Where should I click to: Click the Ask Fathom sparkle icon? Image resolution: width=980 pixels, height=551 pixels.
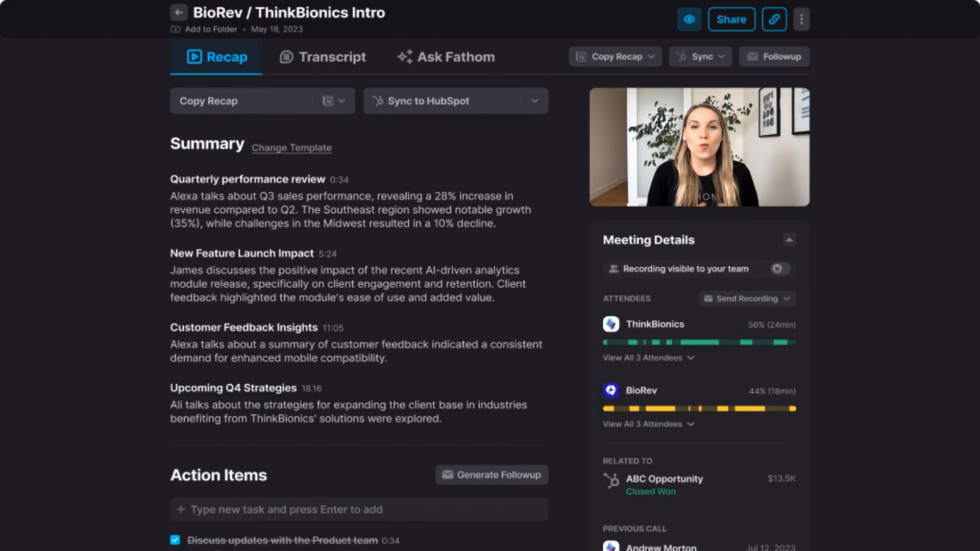405,57
